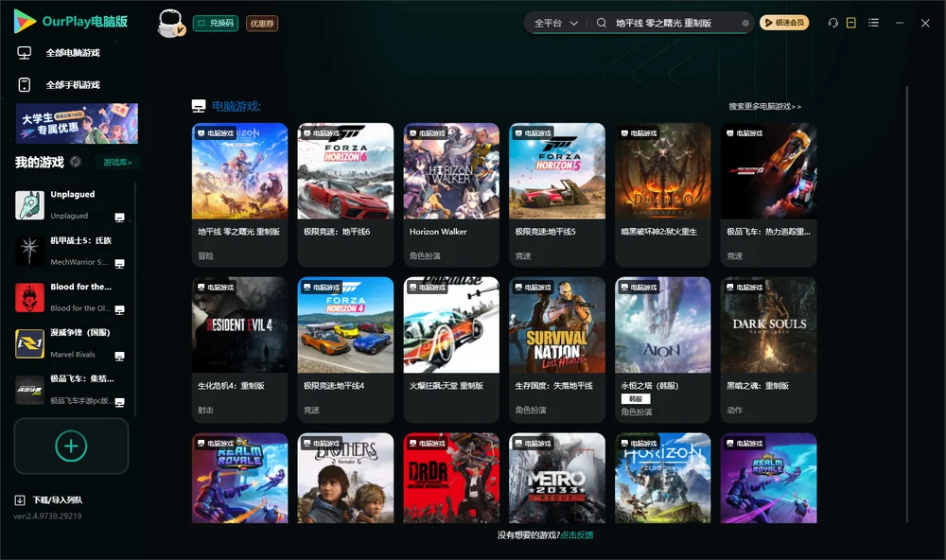This screenshot has height=560, width=946.
Task: Open the MechWarrior 5 game icon
Action: (x=29, y=251)
